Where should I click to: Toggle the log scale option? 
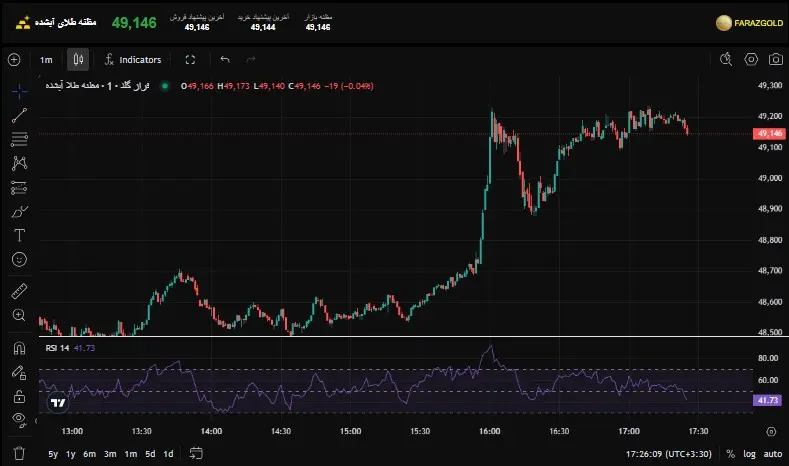click(x=748, y=454)
